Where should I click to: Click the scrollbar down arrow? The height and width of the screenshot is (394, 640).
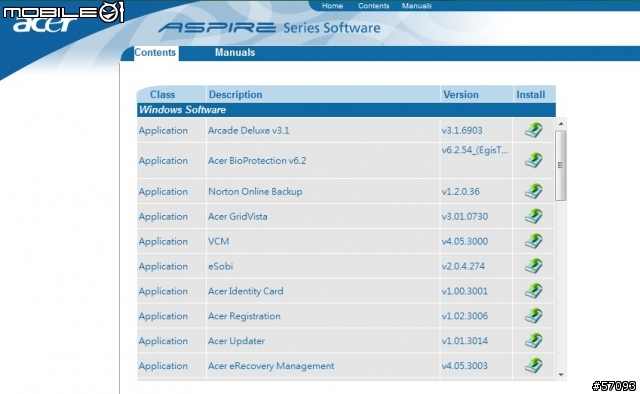[x=561, y=374]
